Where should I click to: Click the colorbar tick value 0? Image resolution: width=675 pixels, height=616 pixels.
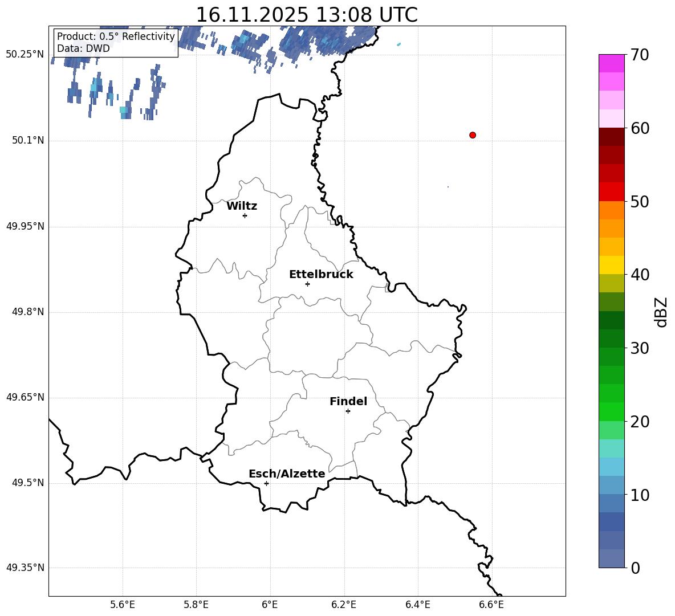click(x=636, y=568)
